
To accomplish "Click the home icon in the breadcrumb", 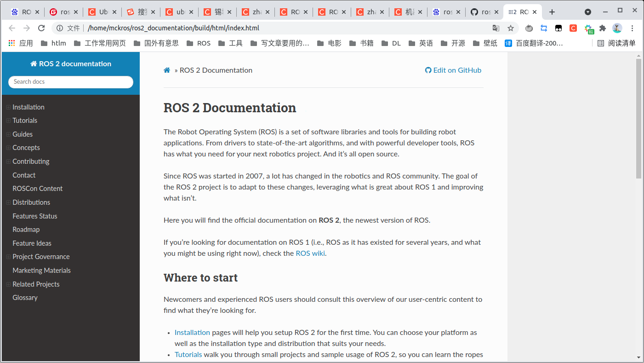I will [x=167, y=70].
